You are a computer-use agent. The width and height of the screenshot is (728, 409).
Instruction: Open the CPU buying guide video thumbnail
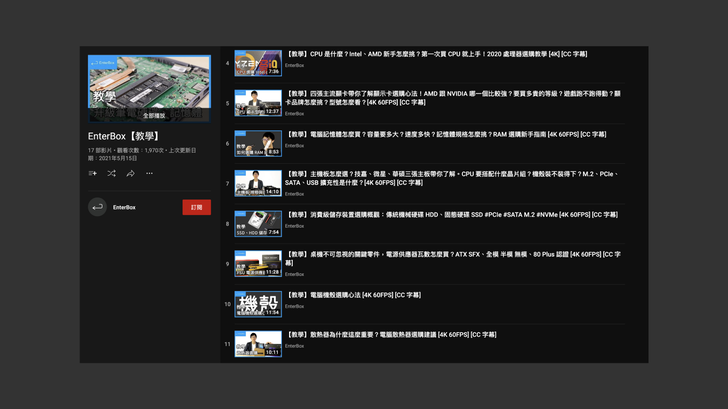[x=258, y=63]
